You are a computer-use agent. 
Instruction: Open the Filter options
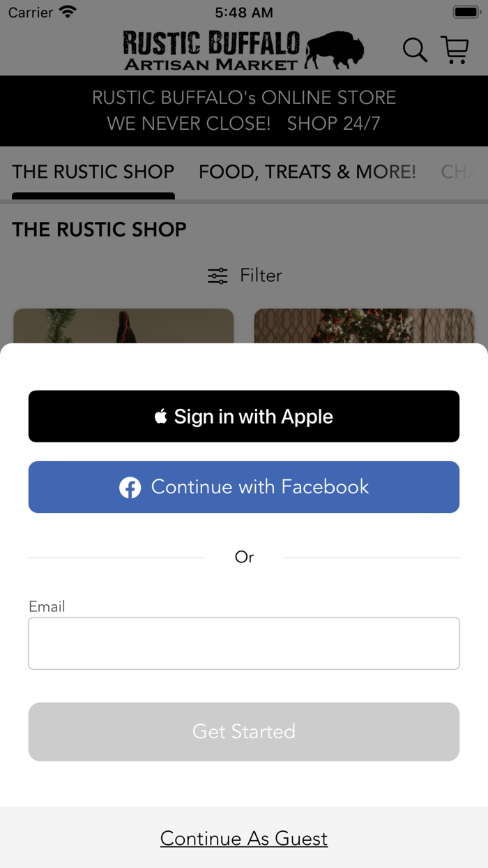click(x=245, y=276)
